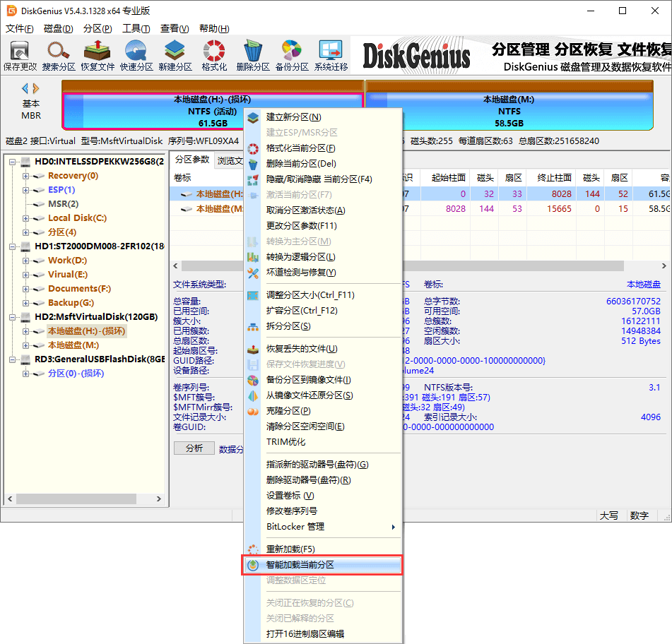Open the 分区(P) menu
672x644 pixels.
tap(98, 29)
